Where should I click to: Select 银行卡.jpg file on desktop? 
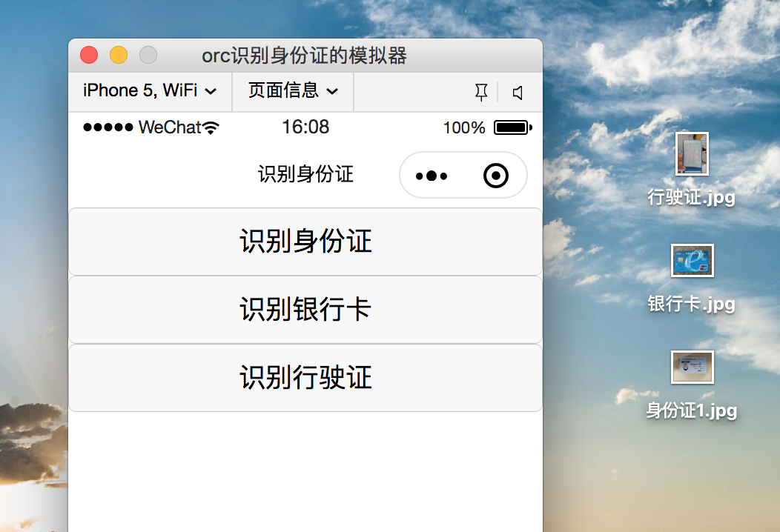[x=692, y=279]
